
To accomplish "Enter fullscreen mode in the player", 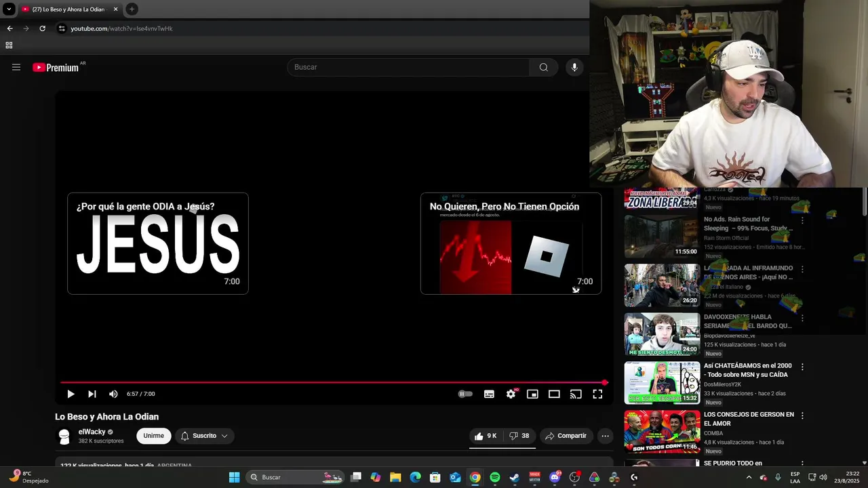I will tap(597, 394).
